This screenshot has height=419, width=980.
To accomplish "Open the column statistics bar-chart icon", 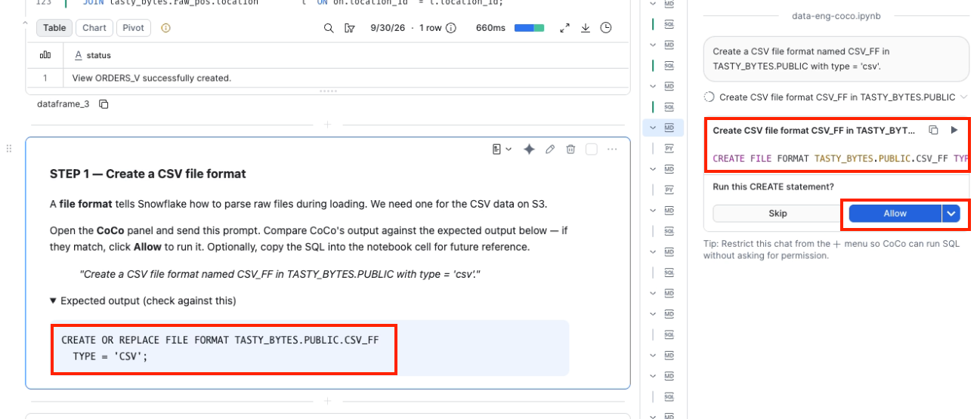I will click(x=45, y=55).
